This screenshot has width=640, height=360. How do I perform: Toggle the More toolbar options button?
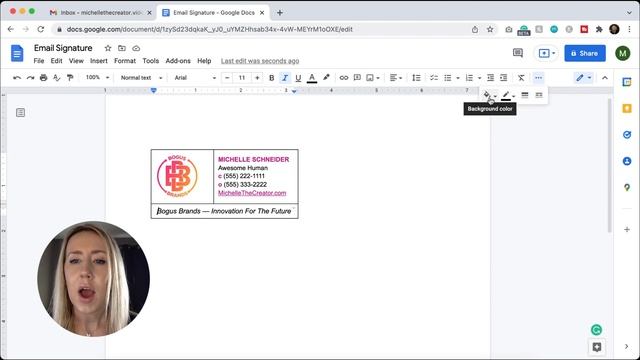coord(538,78)
